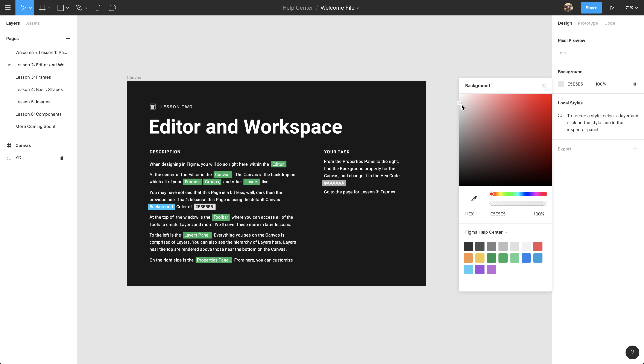Select the Text tool in toolbar
The image size is (644, 364).
point(97,8)
